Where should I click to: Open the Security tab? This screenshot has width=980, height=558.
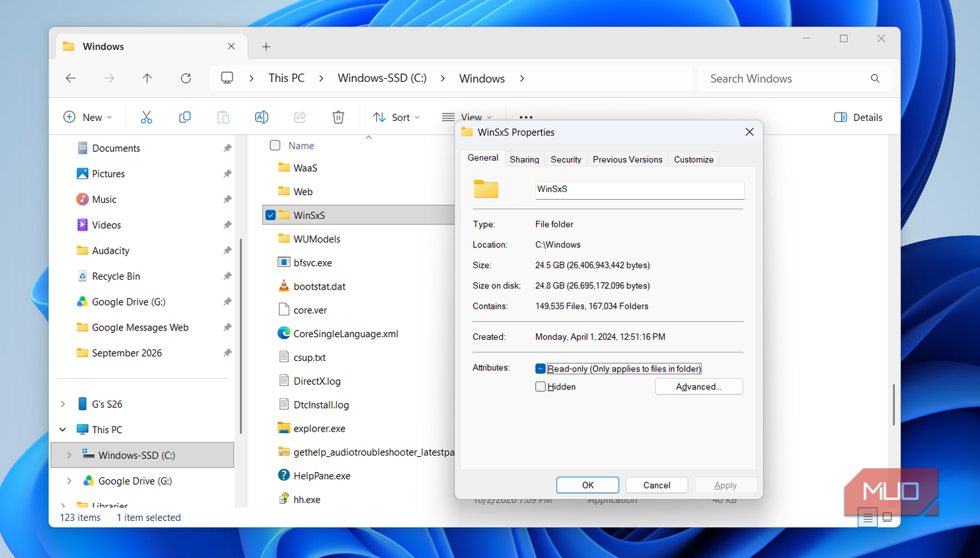coord(566,159)
